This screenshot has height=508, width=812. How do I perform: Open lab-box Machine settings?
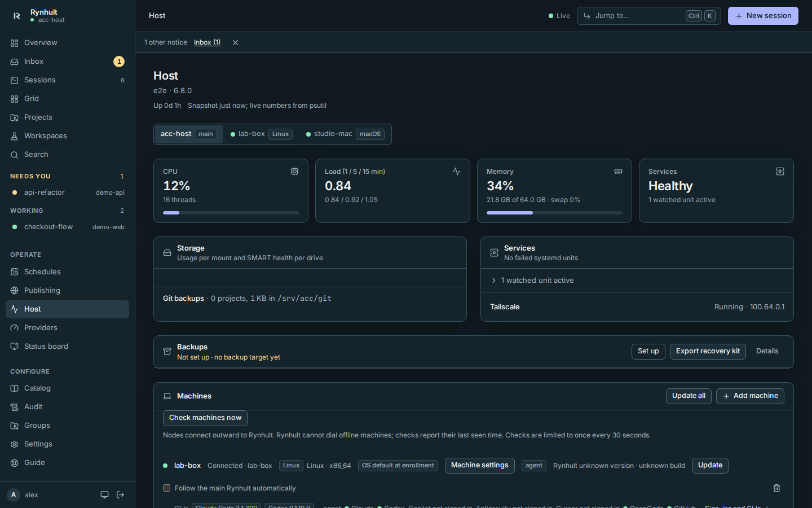pyautogui.click(x=480, y=466)
